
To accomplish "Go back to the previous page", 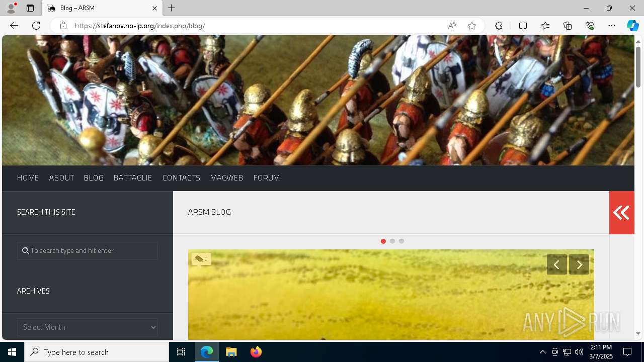I will pyautogui.click(x=14, y=26).
